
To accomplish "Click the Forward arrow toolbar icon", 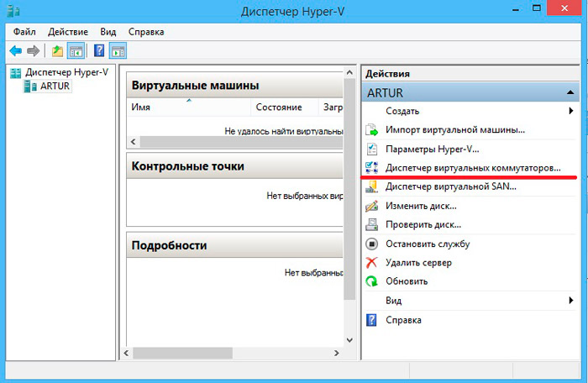I will point(33,50).
